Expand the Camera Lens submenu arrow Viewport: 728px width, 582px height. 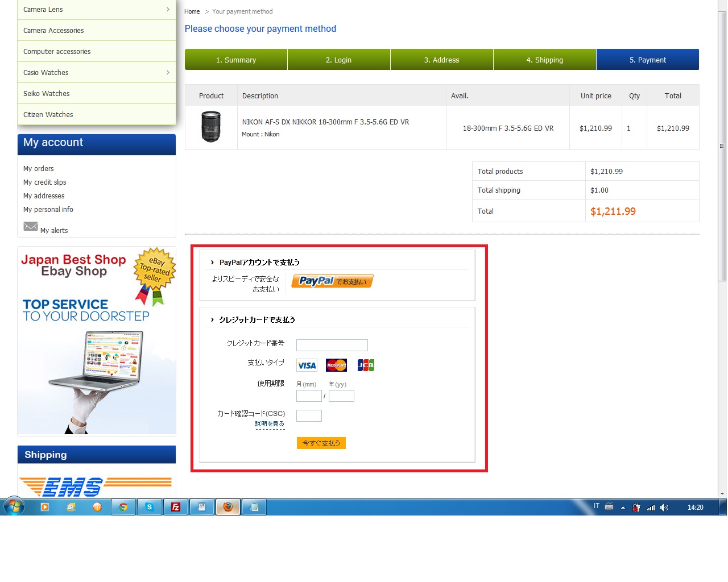(168, 9)
